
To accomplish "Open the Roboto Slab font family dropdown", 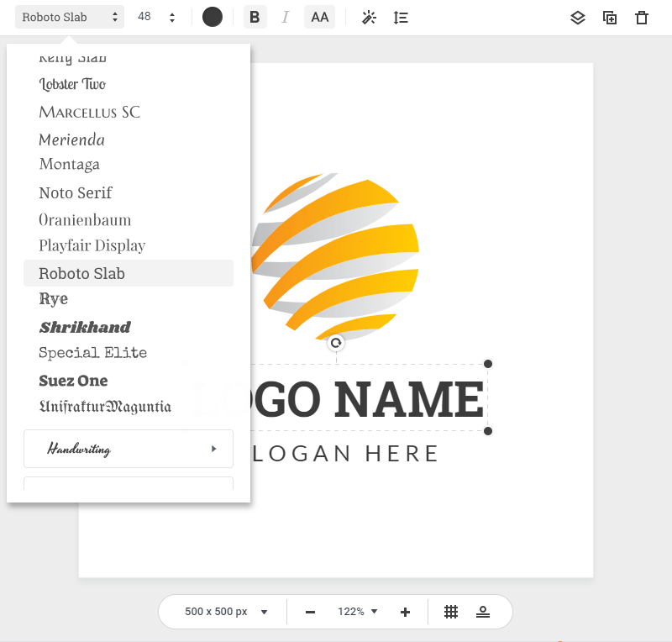I will point(70,17).
